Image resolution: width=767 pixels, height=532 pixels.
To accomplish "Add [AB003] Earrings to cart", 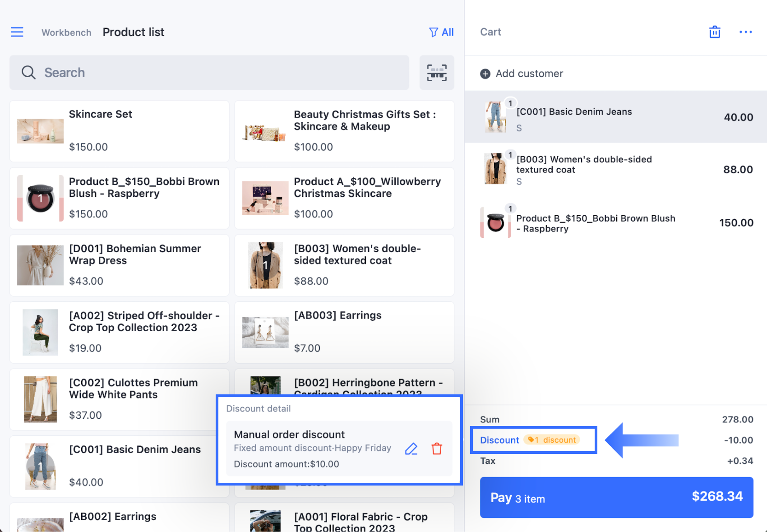I will point(344,333).
